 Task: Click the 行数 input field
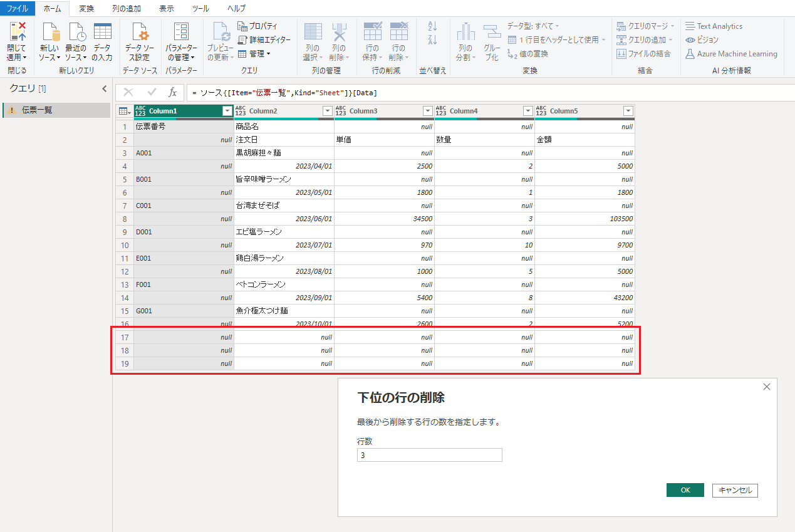pos(429,456)
